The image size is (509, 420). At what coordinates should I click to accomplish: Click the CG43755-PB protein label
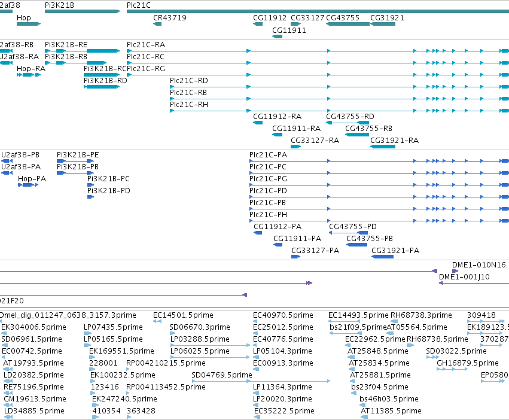pos(370,239)
